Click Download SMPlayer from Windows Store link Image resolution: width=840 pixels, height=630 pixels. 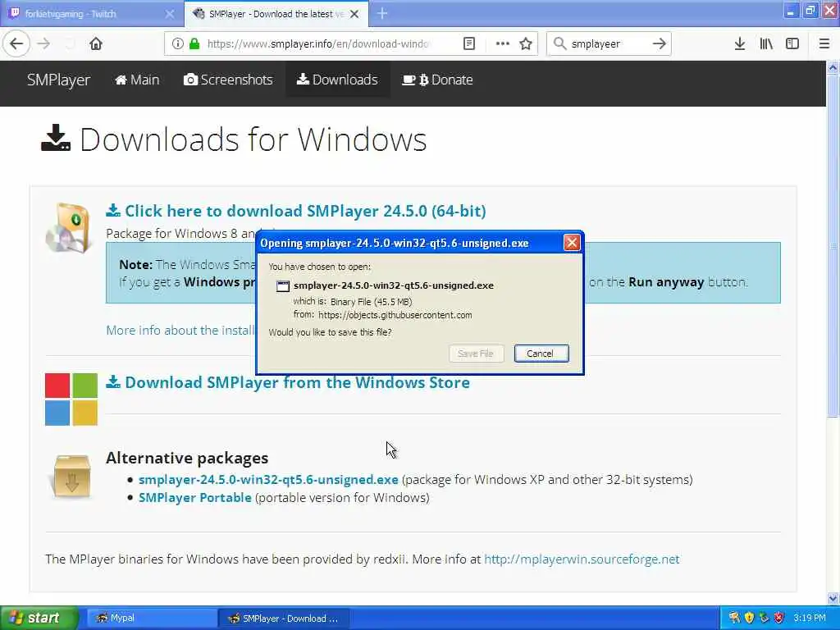288,382
